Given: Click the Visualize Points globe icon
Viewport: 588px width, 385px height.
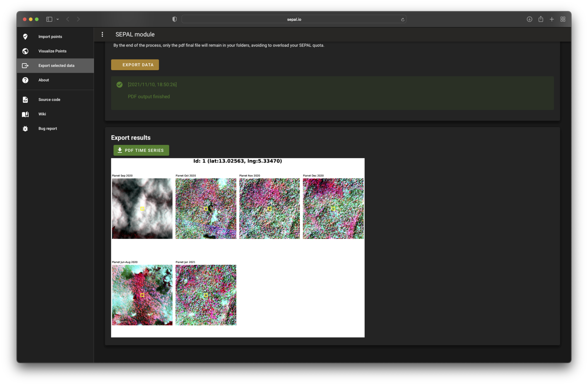Looking at the screenshot, I should click(25, 51).
